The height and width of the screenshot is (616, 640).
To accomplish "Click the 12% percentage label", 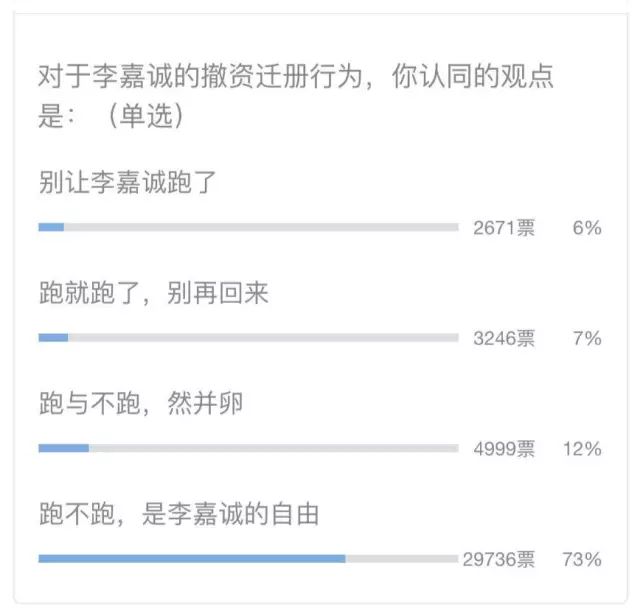I will pos(582,449).
